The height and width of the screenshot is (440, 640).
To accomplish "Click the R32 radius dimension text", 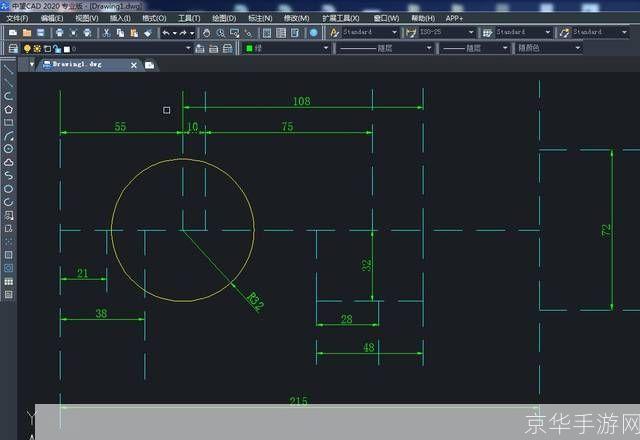I will (x=256, y=302).
